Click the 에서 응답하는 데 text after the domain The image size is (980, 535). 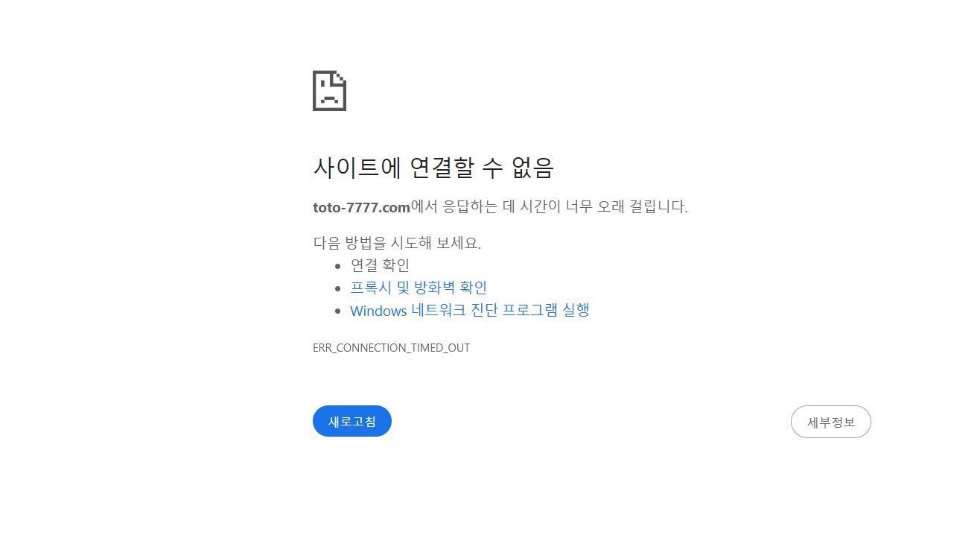coord(463,207)
